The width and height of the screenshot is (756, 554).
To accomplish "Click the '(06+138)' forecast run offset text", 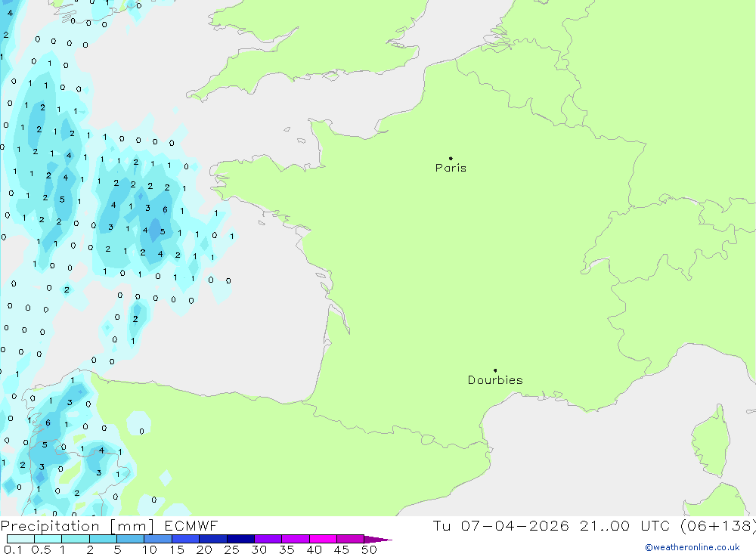I will coord(718,526).
